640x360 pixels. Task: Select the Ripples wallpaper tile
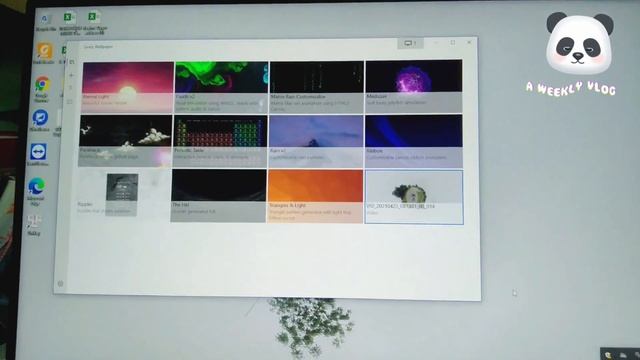coord(122,195)
